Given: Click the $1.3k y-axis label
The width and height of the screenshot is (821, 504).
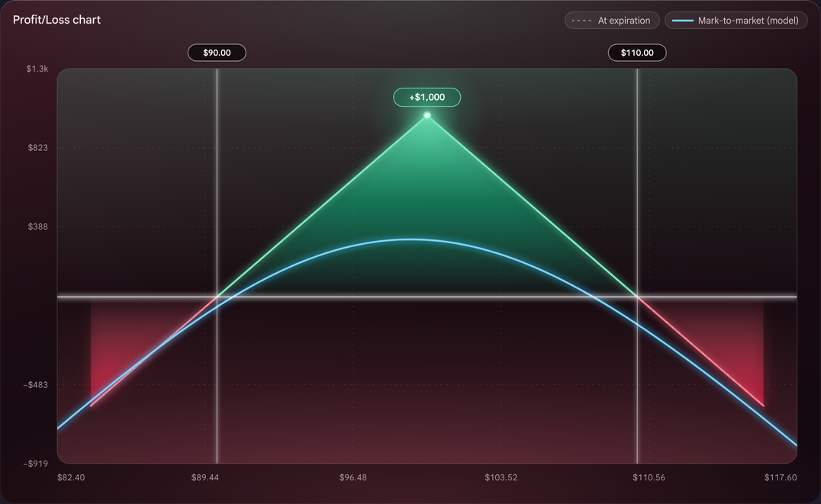Looking at the screenshot, I should point(37,69).
